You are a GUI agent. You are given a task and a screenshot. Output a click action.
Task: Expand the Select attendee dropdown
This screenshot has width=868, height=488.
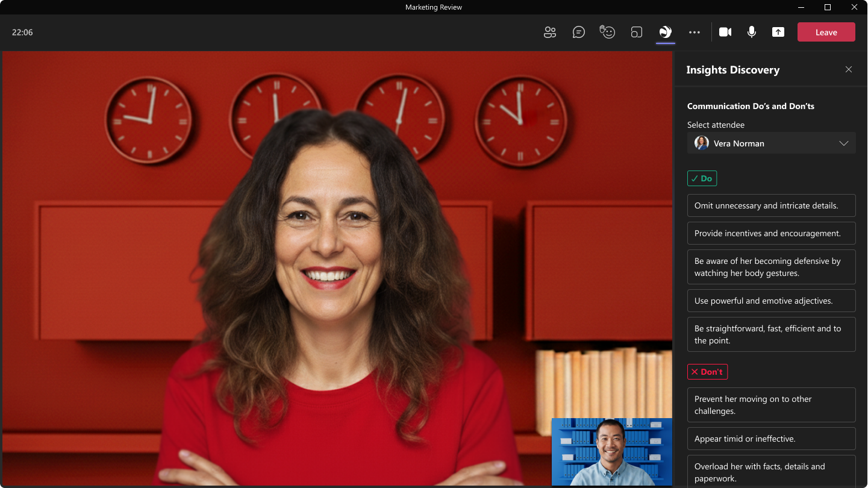[771, 143]
